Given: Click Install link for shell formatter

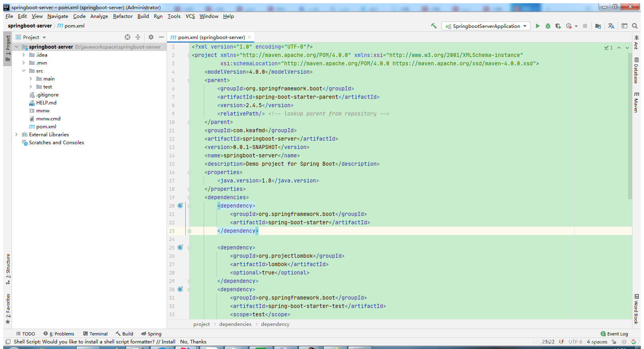Looking at the screenshot, I should pos(168,342).
